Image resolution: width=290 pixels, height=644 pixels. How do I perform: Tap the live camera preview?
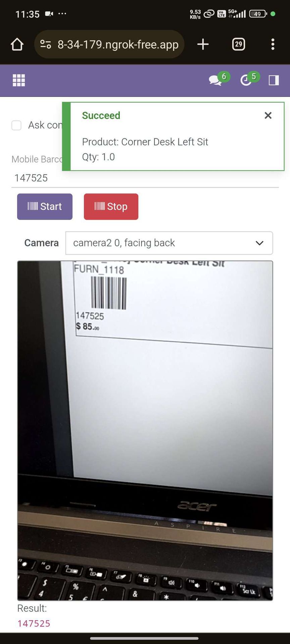[x=145, y=431]
